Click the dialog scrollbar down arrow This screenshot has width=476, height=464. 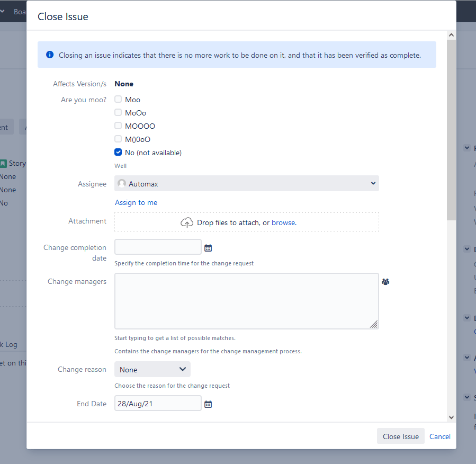click(x=451, y=417)
